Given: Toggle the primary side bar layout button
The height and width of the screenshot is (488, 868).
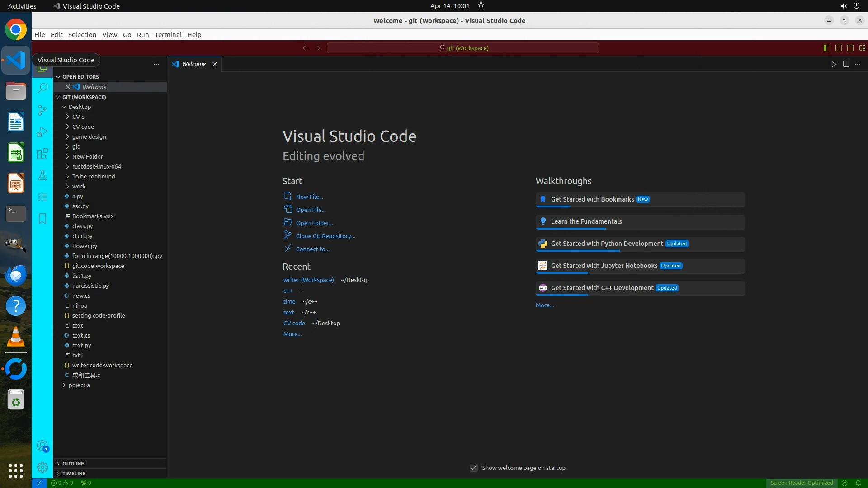Looking at the screenshot, I should click(827, 48).
